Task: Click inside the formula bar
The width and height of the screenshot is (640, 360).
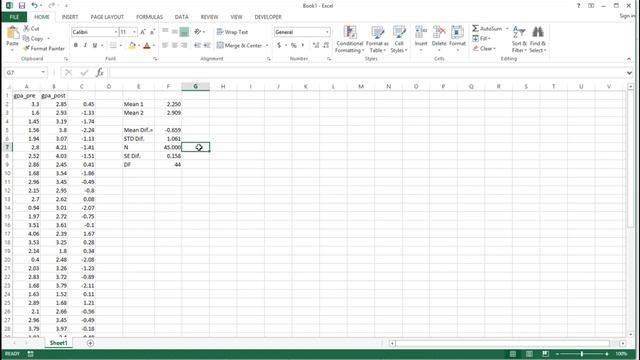Action: coord(367,72)
